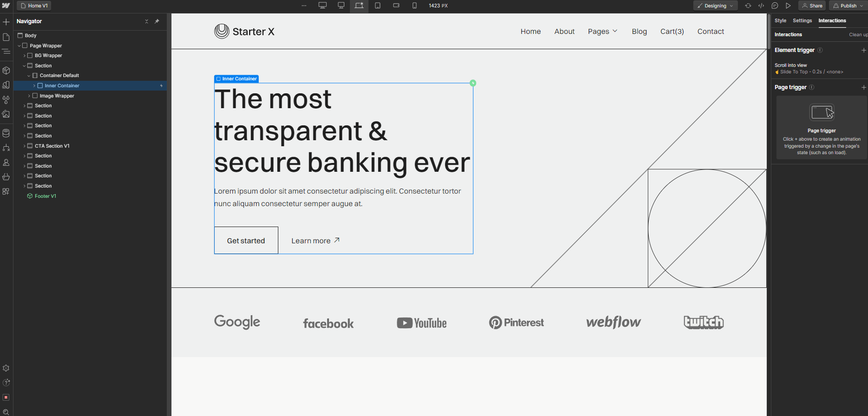Click Clean up in Interactions panel

pyautogui.click(x=858, y=35)
